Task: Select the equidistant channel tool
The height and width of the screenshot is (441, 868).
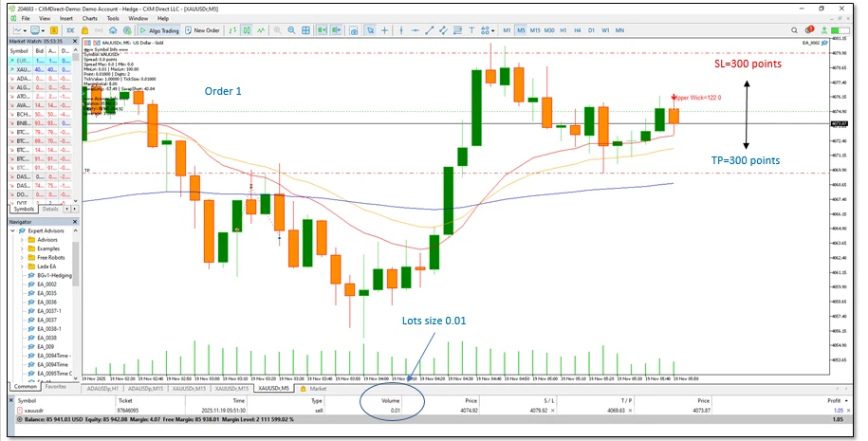Action: (x=443, y=30)
